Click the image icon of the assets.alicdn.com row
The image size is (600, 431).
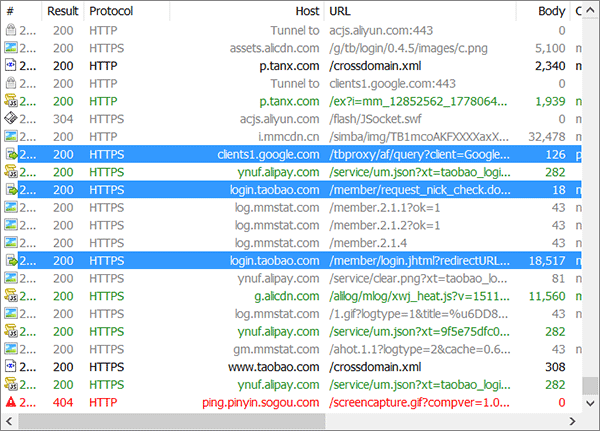coord(11,48)
